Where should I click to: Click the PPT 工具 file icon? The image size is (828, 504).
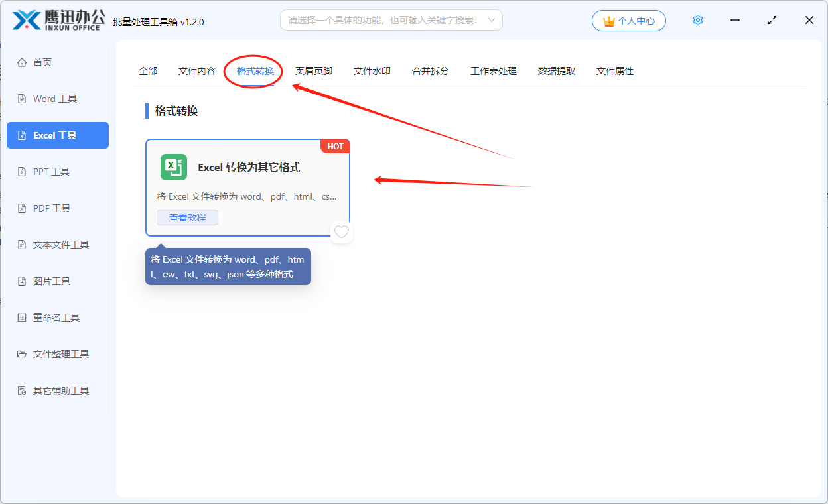tap(22, 172)
